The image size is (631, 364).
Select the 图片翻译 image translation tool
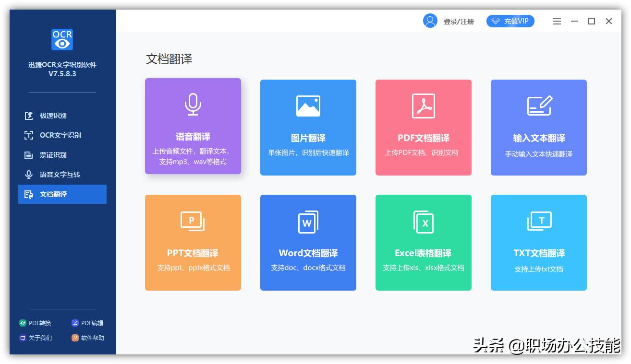308,127
